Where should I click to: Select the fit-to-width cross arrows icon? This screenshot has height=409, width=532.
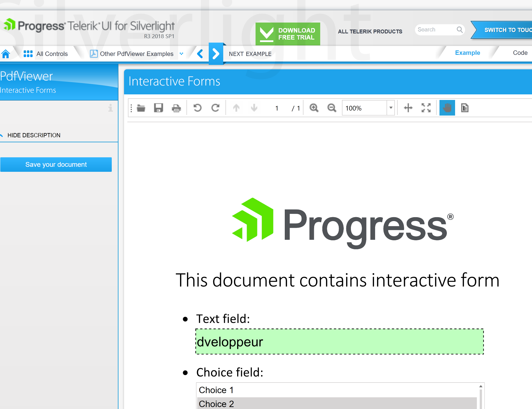coord(408,108)
